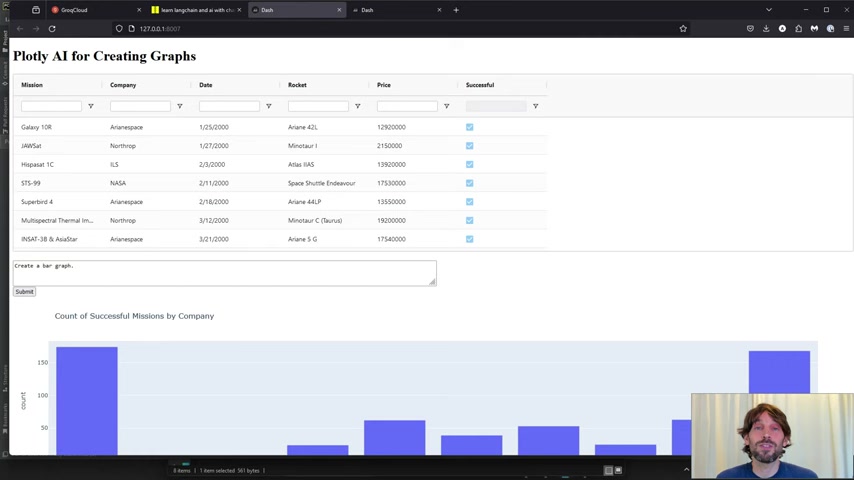Toggle Successful checkbox for Hispasat 1C
The width and height of the screenshot is (854, 480).
point(469,165)
